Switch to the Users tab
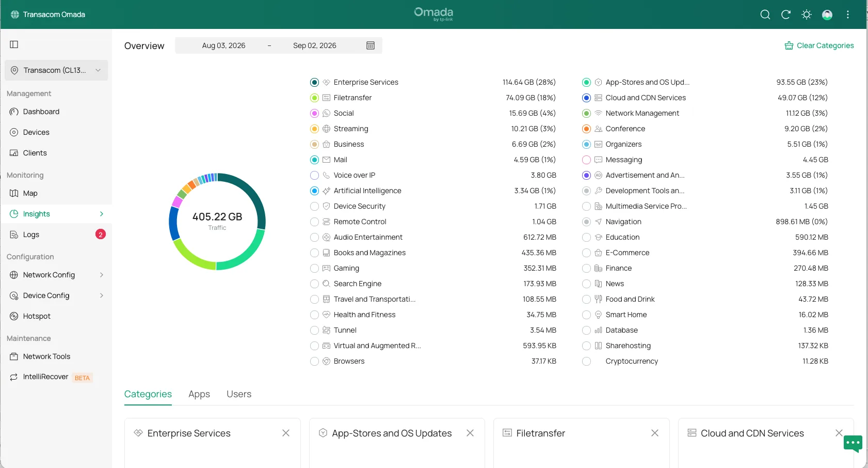The image size is (868, 468). tap(239, 394)
